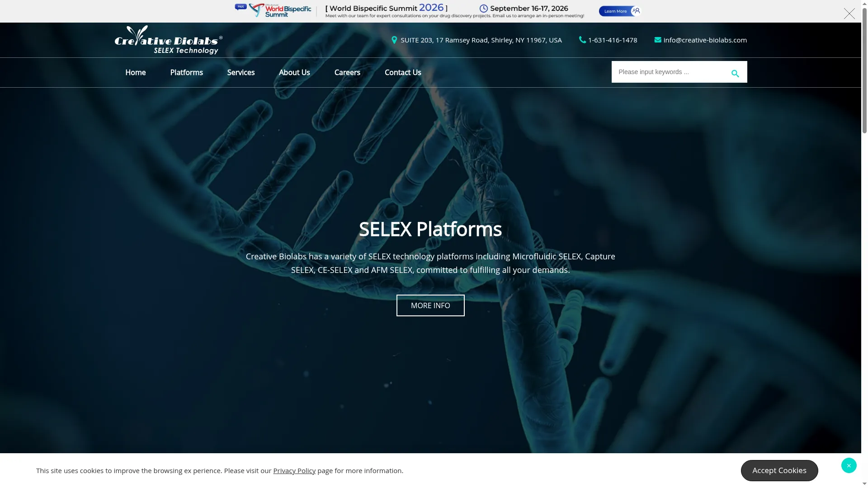
Task: Click the phone icon next to 1-631-416-1478
Action: click(x=582, y=40)
